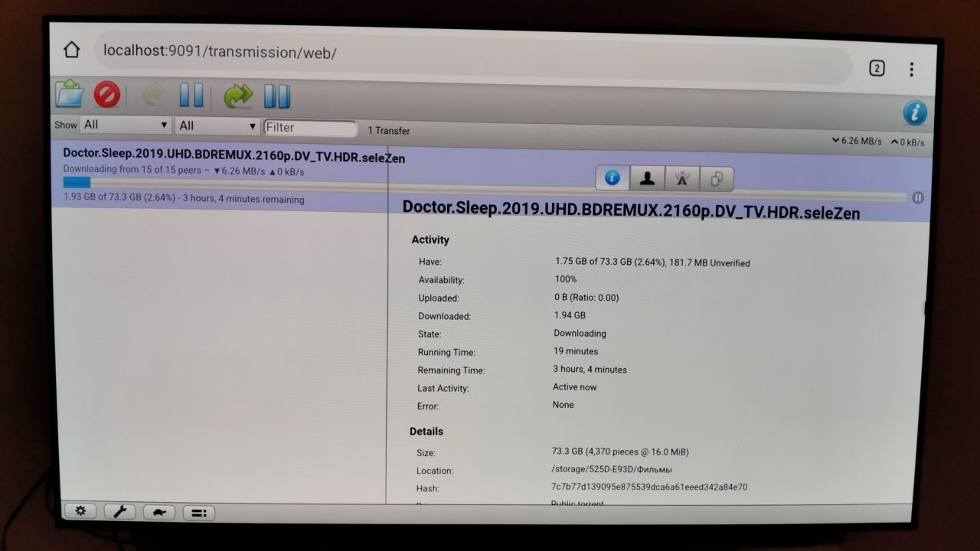Screen dimensions: 980x551
Task: Click the Activity section heading
Action: click(430, 240)
